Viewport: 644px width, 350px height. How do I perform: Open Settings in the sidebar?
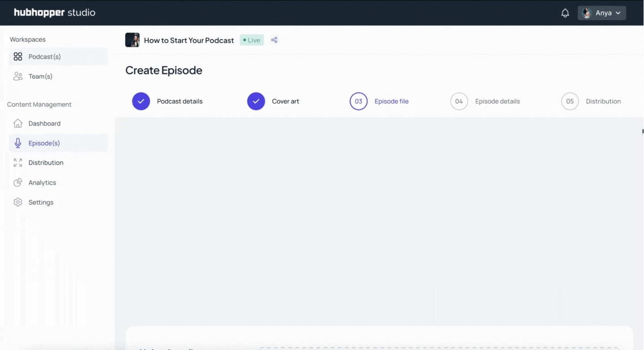58,202
